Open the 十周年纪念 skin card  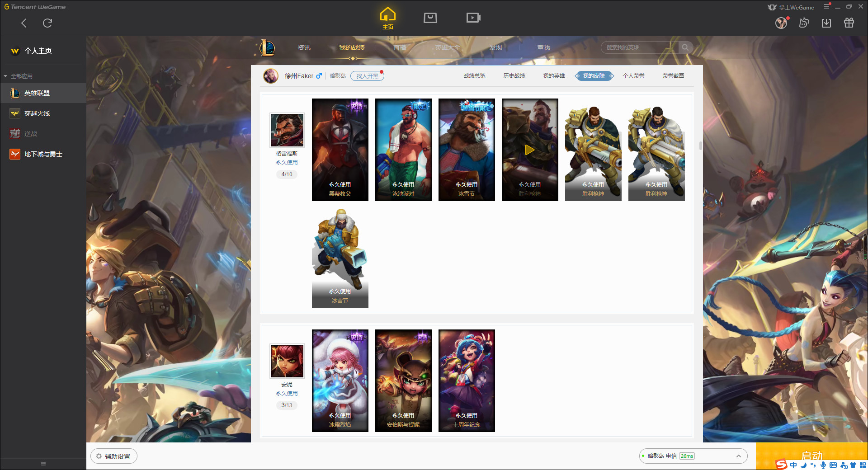coord(467,381)
